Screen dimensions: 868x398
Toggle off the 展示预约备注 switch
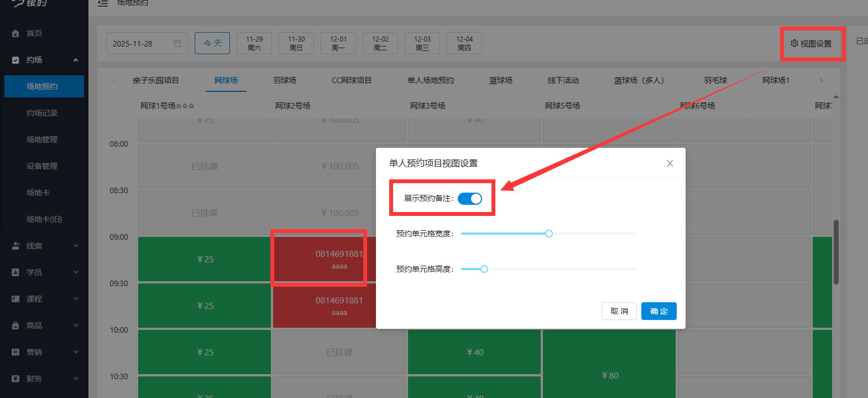(x=470, y=198)
